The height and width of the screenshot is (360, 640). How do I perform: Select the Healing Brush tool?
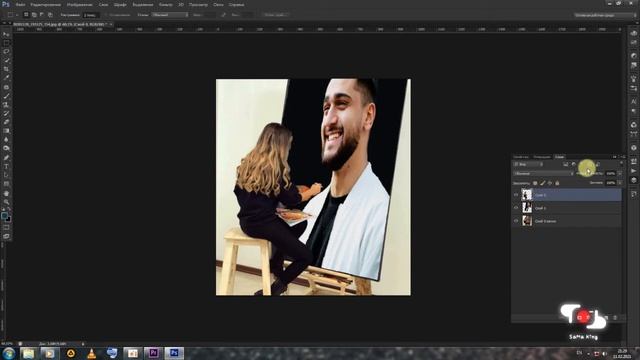pos(6,87)
